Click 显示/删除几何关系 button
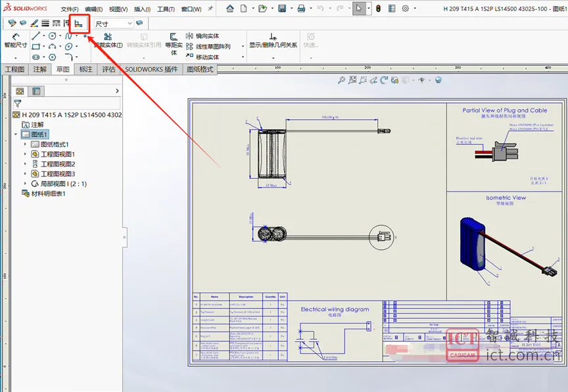This screenshot has height=392, width=568. (x=273, y=41)
